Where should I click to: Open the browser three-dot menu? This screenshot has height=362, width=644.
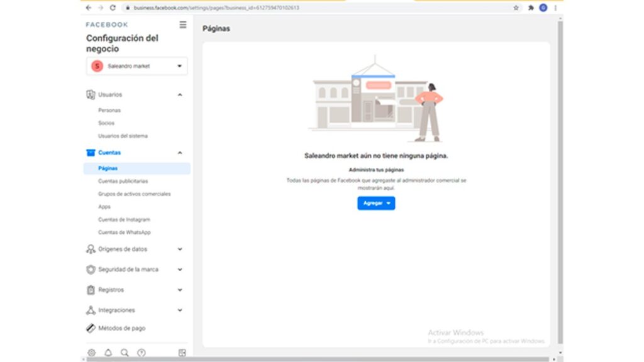click(555, 8)
